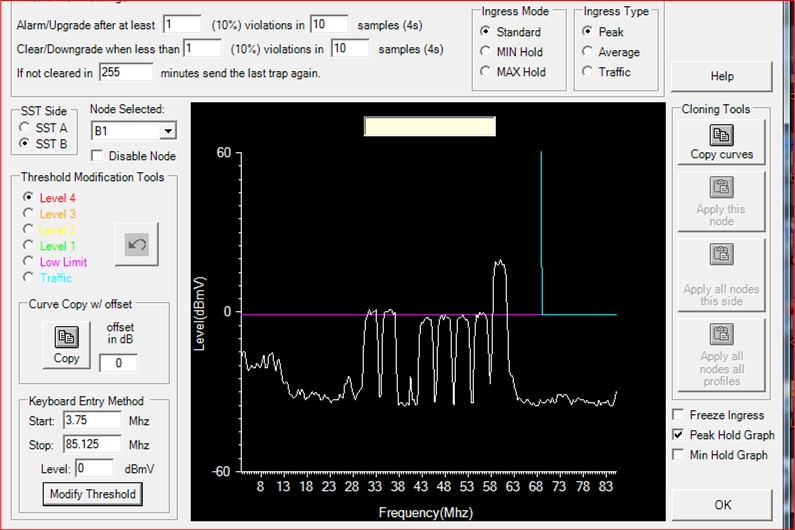Select Average ingress type

[587, 51]
